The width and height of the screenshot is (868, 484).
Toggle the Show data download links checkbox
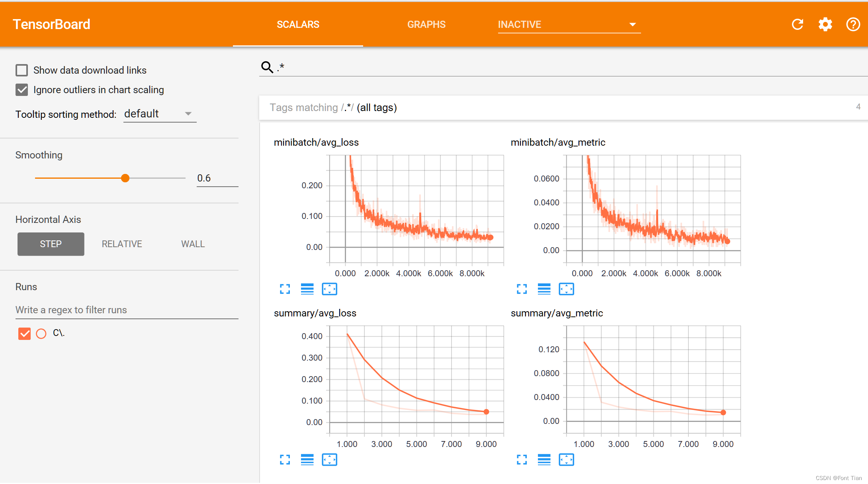pos(22,70)
